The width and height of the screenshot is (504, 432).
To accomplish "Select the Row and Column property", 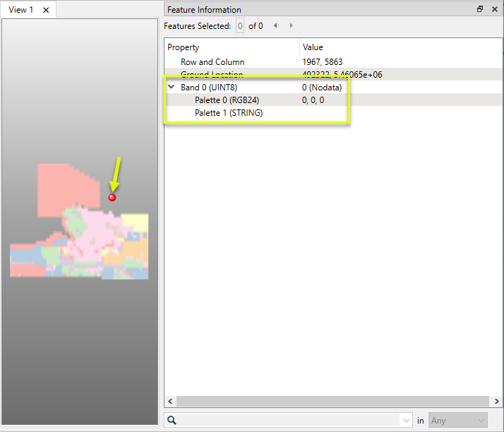I will [x=212, y=62].
